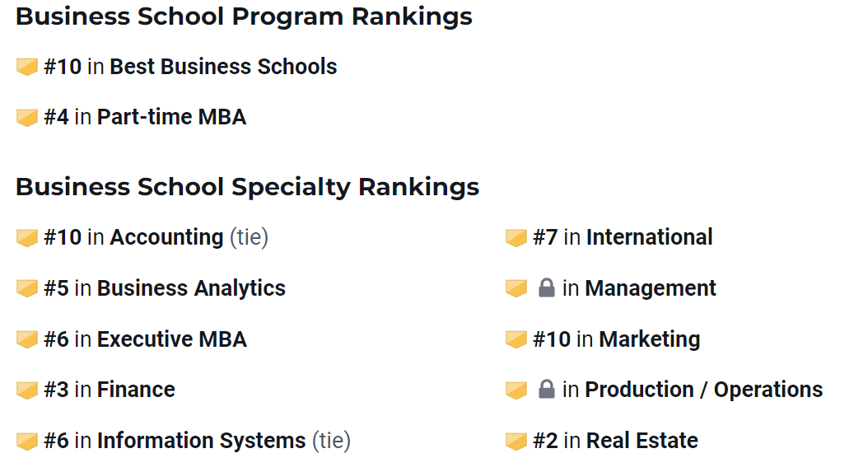868x472 pixels.
Task: Click the badge icon beside Marketing ranking
Action: click(516, 339)
